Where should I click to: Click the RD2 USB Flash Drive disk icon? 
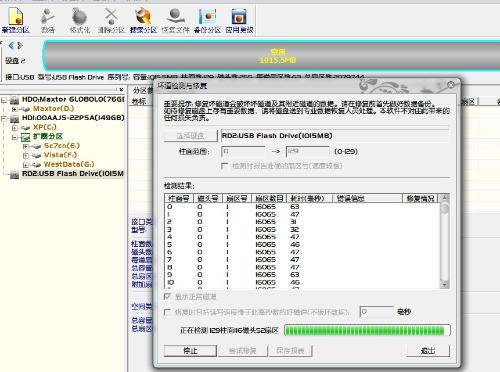pyautogui.click(x=14, y=174)
